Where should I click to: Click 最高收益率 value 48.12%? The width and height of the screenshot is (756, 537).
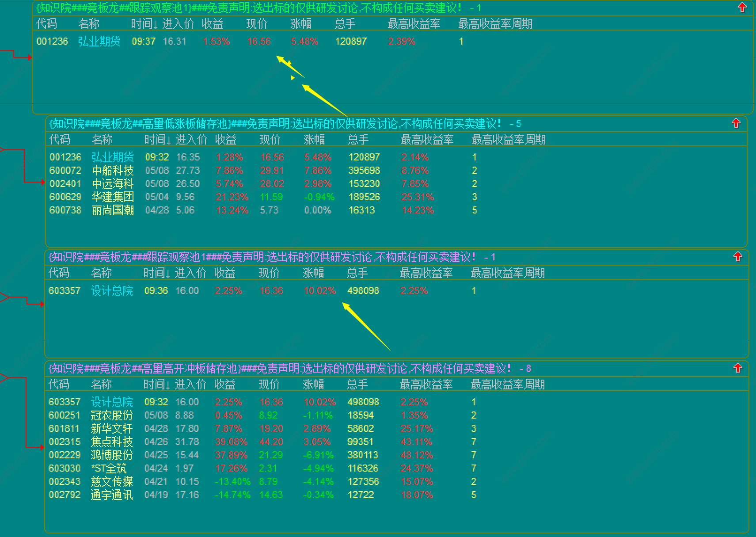pyautogui.click(x=417, y=455)
